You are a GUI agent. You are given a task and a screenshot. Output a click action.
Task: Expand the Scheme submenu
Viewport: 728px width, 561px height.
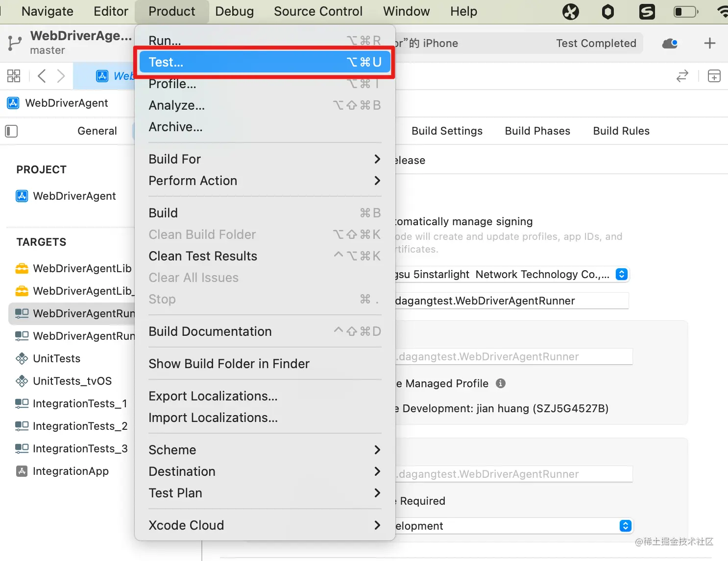(265, 450)
